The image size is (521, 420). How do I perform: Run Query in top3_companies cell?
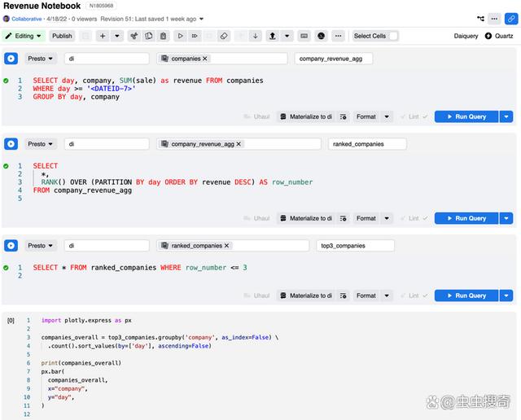point(466,295)
